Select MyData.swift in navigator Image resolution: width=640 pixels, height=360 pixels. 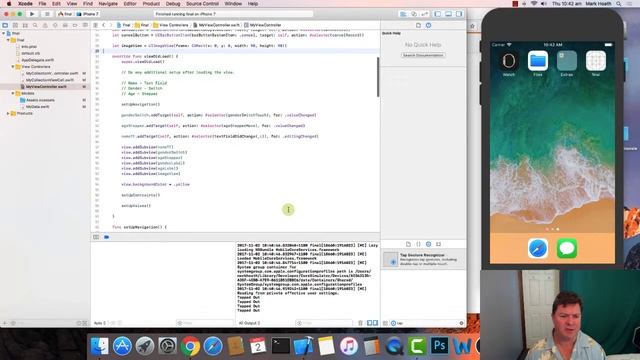click(x=38, y=107)
